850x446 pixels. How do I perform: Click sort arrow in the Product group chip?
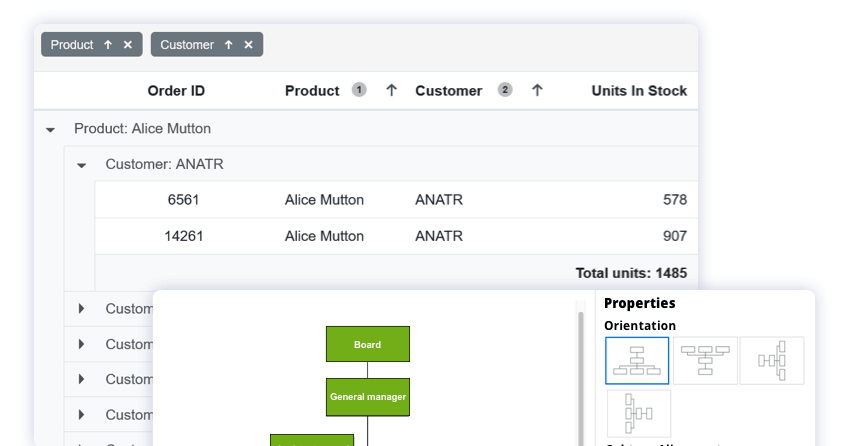click(108, 45)
